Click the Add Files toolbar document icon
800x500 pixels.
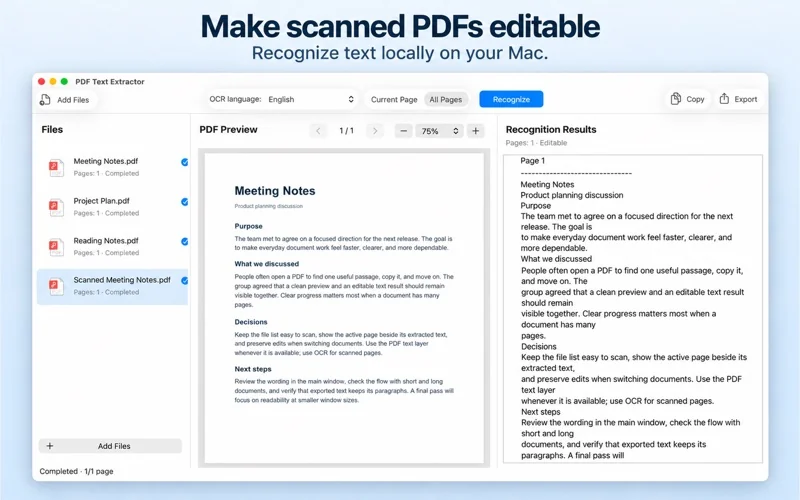pos(45,99)
